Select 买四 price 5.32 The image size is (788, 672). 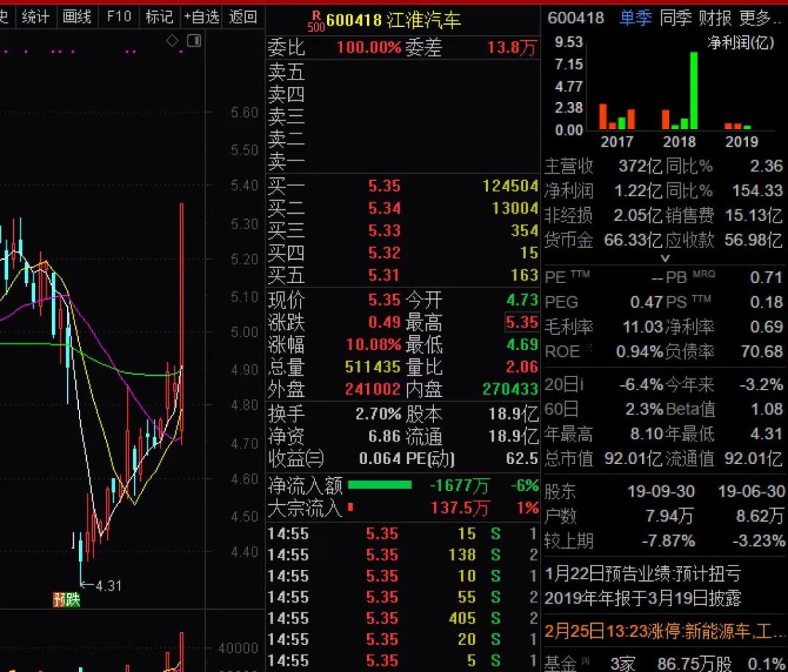385,252
